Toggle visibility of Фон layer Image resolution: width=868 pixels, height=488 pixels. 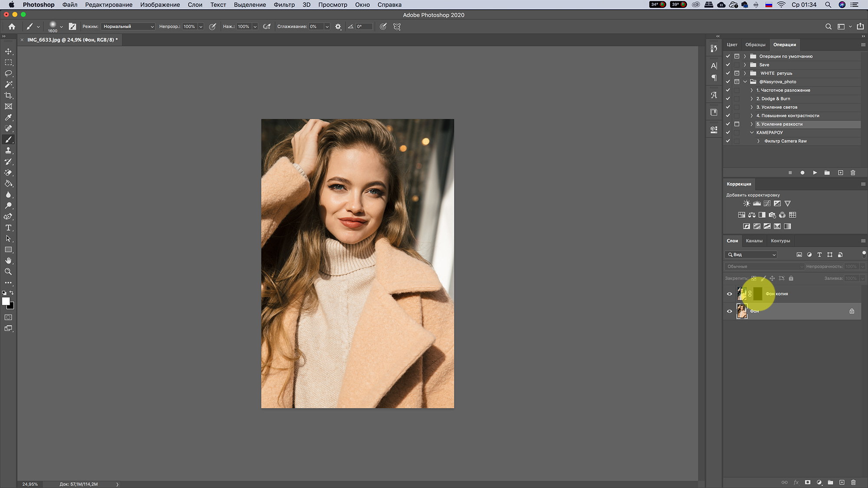tap(729, 311)
